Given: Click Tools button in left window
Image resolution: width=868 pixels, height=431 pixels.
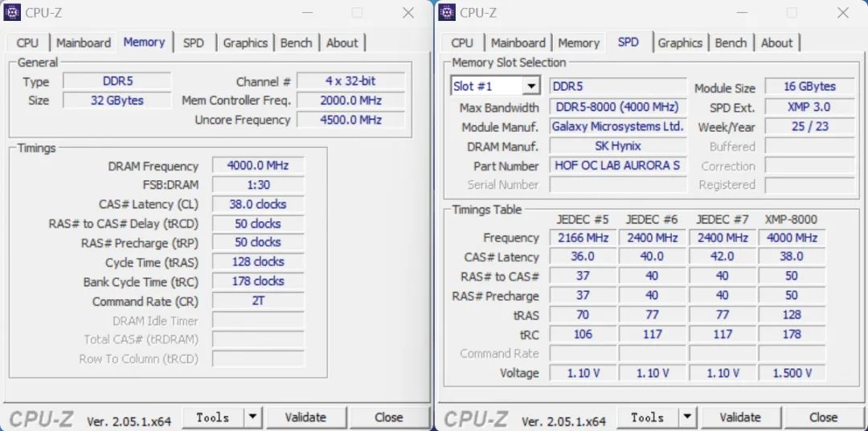Looking at the screenshot, I should (213, 417).
